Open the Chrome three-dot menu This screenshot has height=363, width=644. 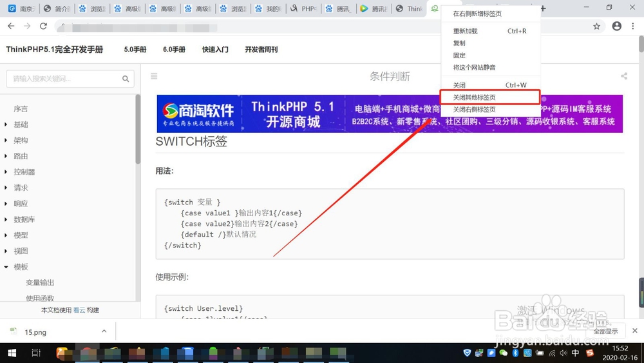pos(633,26)
